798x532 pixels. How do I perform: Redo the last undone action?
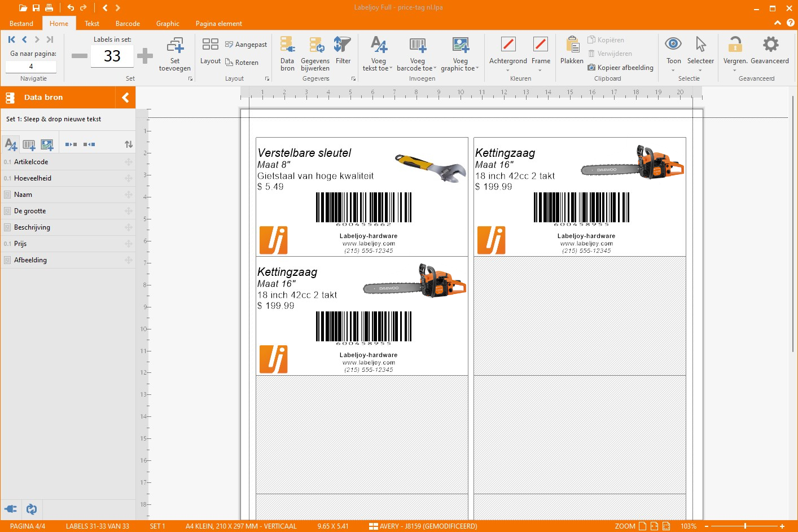point(84,8)
